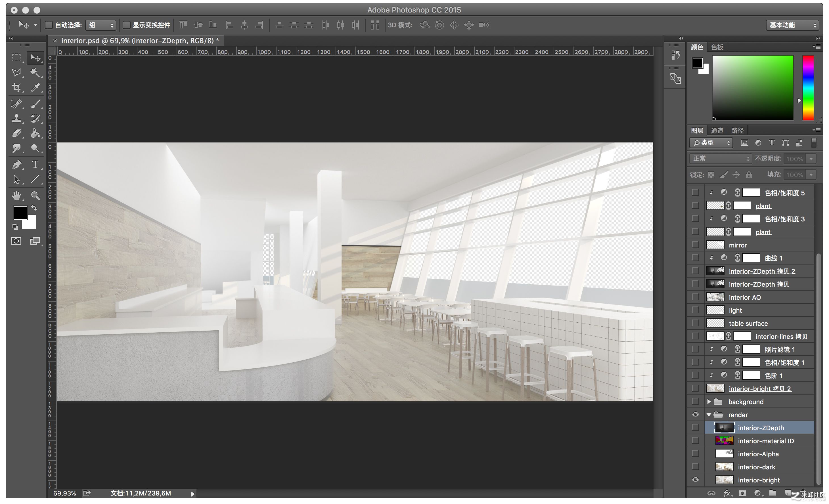829x504 pixels.
Task: Reset default foreground and background colors
Action: coord(15,227)
